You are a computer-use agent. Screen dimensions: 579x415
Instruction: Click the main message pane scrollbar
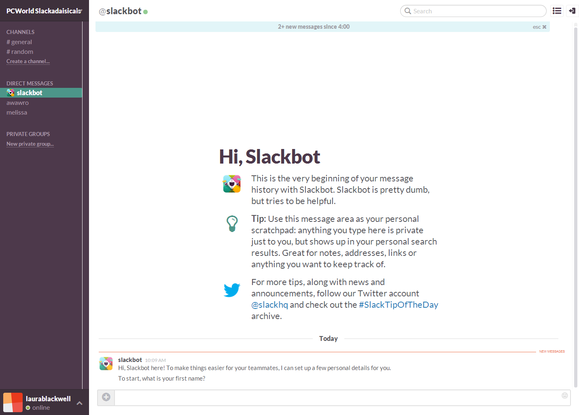point(576,207)
